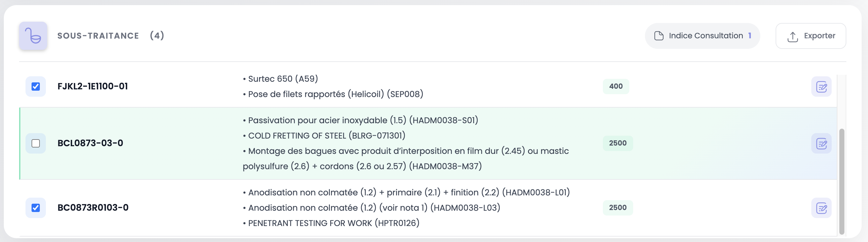Click the 2500 quantity badge for BC0873R0103-0
The width and height of the screenshot is (868, 242).
click(617, 208)
